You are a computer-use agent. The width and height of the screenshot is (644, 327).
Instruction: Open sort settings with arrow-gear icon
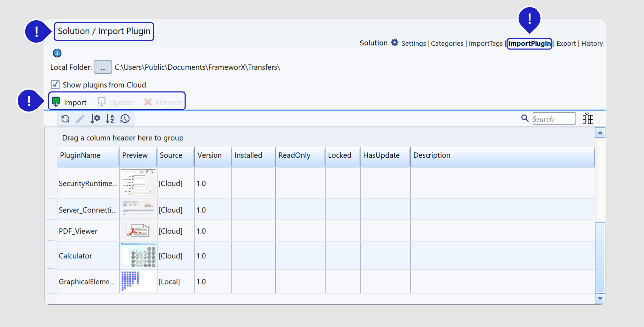pyautogui.click(x=95, y=119)
